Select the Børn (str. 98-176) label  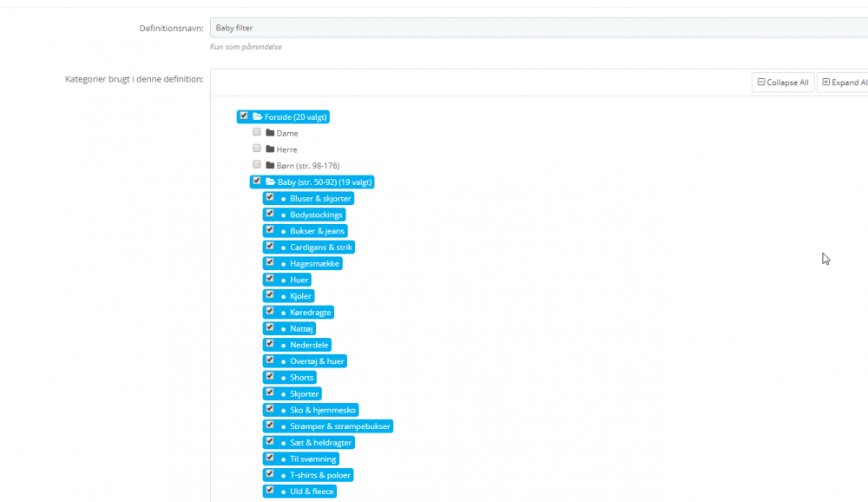coord(308,166)
